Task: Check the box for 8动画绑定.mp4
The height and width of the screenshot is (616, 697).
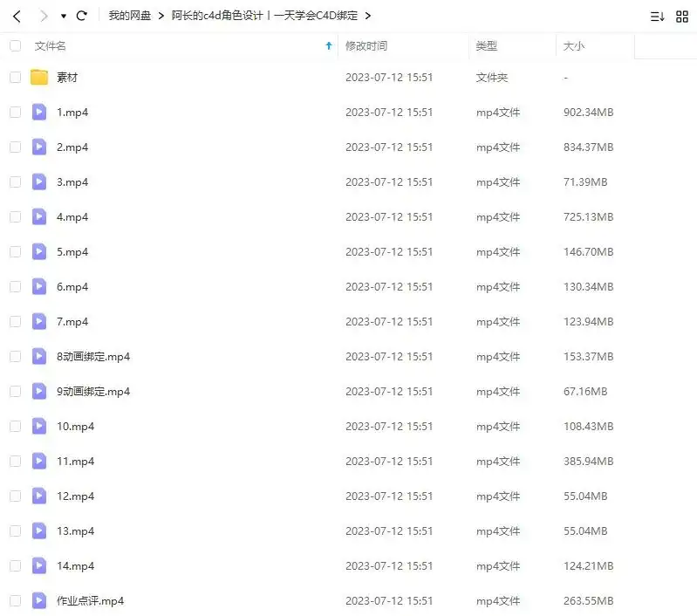Action: [15, 357]
